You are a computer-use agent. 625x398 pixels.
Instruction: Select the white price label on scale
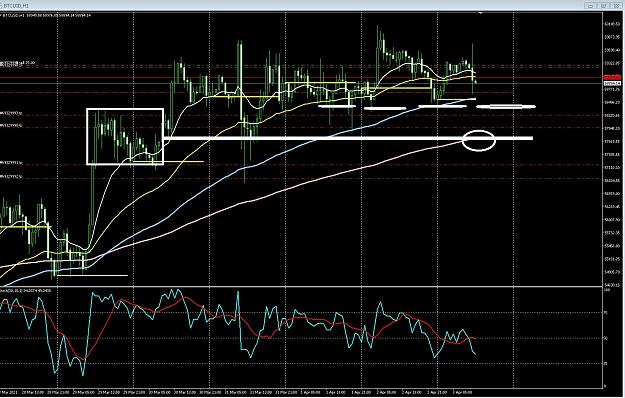click(x=612, y=84)
